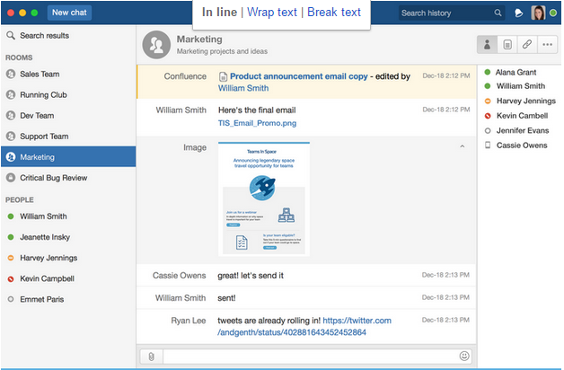564x370 pixels.
Task: Open chat with Jeanette Insky
Action: point(68,237)
